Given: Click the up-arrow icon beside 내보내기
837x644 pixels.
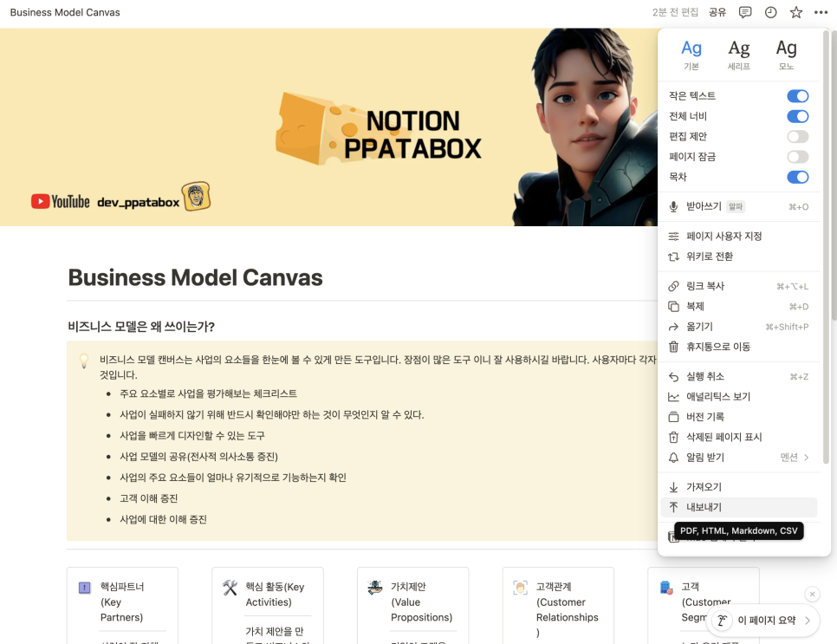Looking at the screenshot, I should point(673,507).
